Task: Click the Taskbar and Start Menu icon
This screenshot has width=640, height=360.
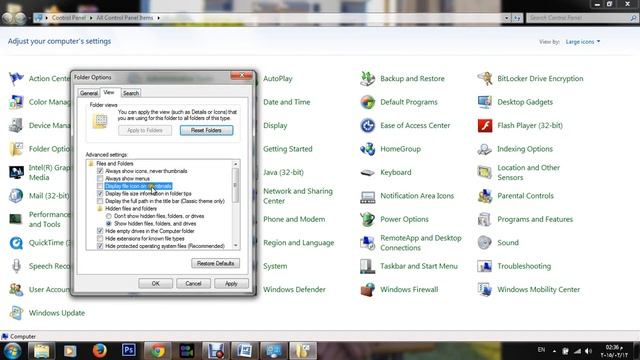Action: [367, 266]
